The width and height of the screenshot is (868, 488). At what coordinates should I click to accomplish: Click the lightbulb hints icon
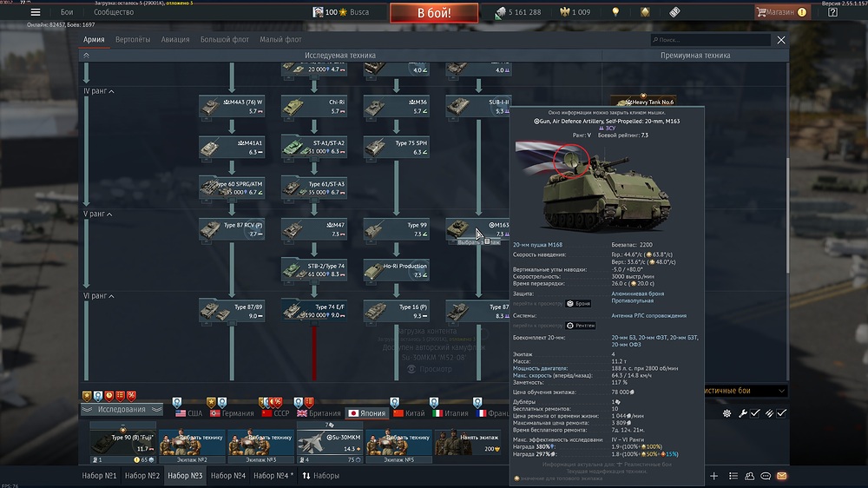point(615,12)
